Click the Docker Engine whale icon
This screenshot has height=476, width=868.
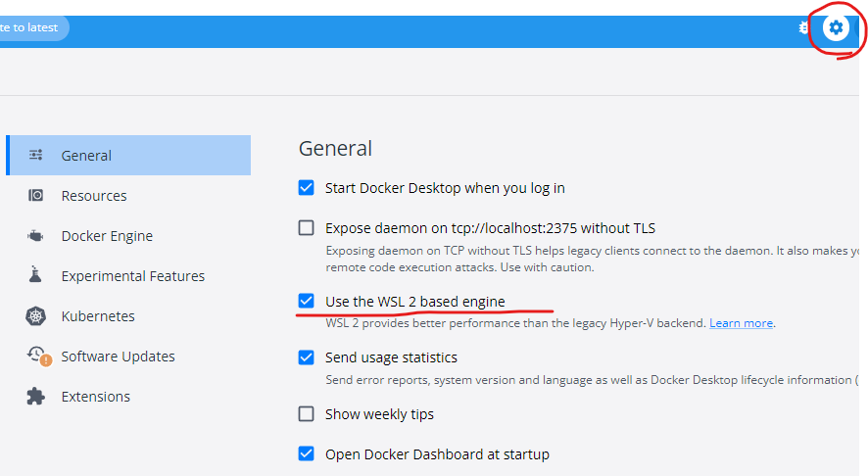pyautogui.click(x=35, y=236)
